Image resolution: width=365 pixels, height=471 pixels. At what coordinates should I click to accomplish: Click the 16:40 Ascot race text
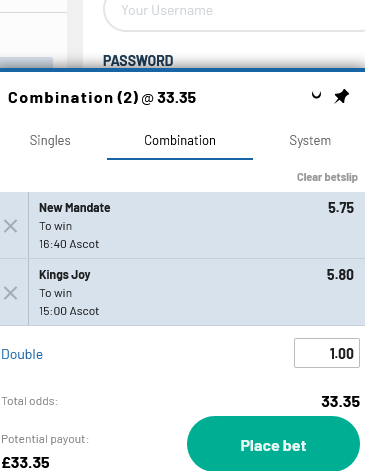tap(69, 244)
